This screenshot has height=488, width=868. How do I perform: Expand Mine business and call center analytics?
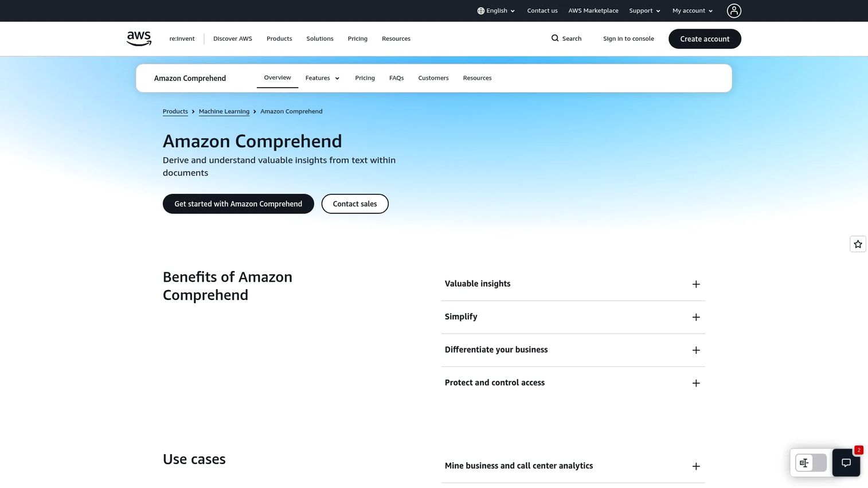(x=573, y=466)
